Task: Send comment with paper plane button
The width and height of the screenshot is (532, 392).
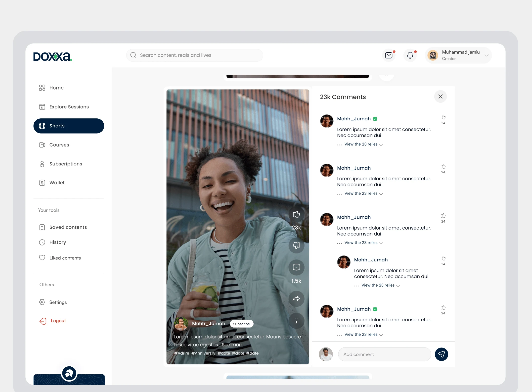Action: tap(441, 354)
